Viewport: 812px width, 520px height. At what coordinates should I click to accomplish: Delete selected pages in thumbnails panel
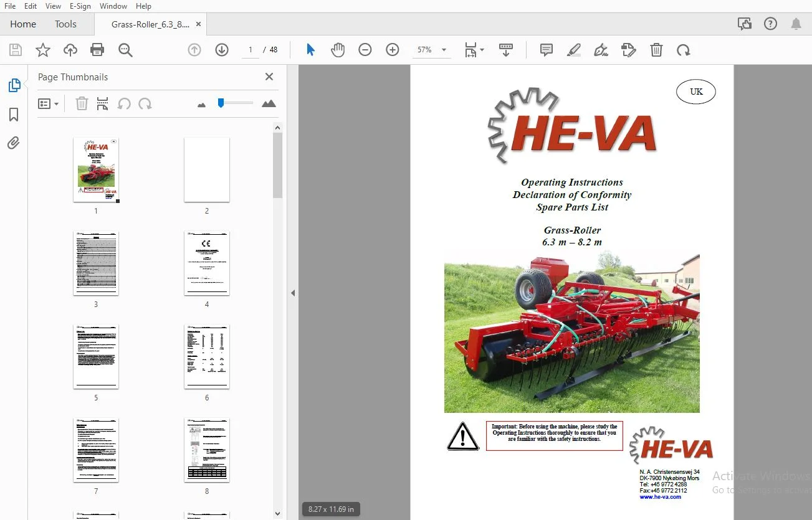(x=82, y=104)
